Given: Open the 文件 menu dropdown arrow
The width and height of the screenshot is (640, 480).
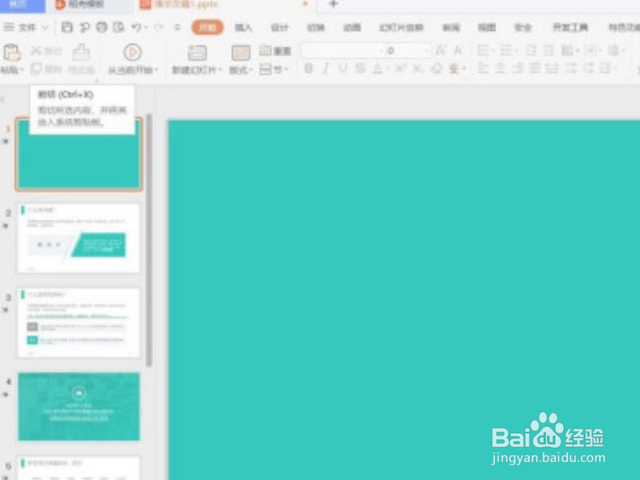Looking at the screenshot, I should coord(45,28).
